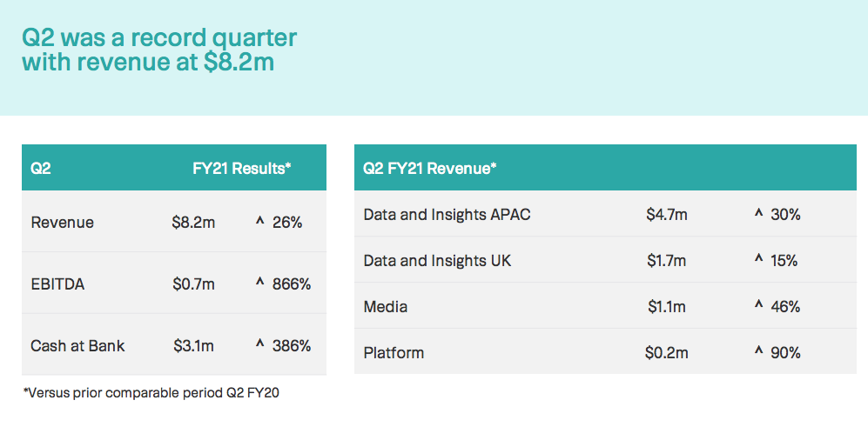Click the Revenue $8.2m value

[193, 223]
